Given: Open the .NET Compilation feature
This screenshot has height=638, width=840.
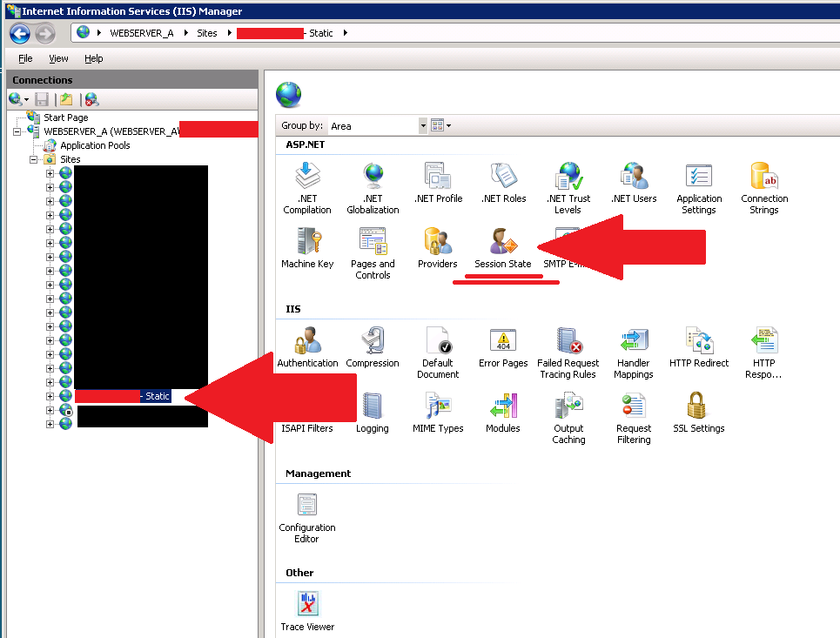Looking at the screenshot, I should 307,188.
